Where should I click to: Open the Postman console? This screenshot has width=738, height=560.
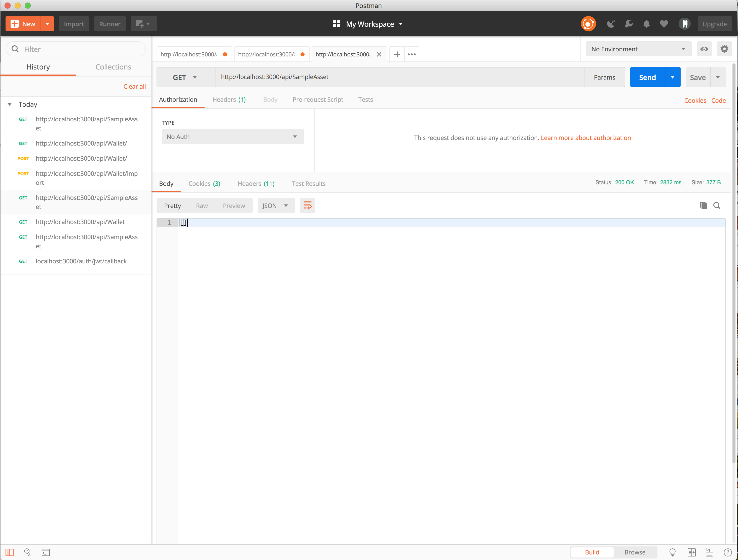coord(46,552)
